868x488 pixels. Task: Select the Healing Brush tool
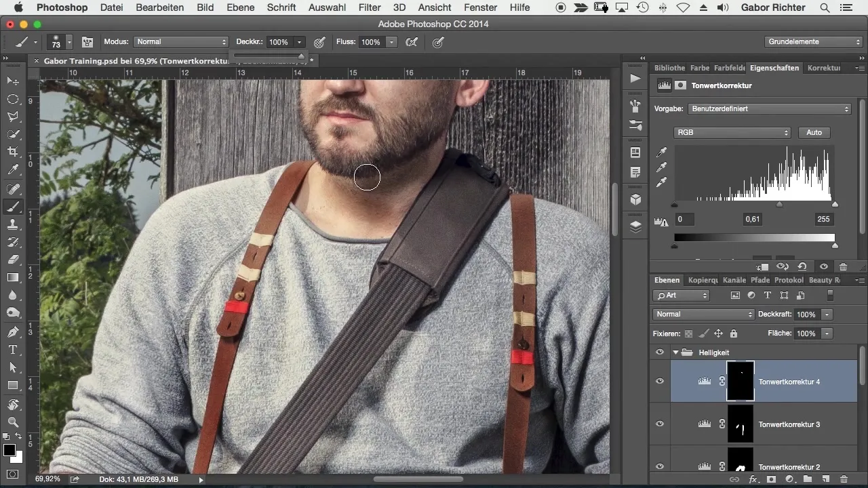(12, 188)
